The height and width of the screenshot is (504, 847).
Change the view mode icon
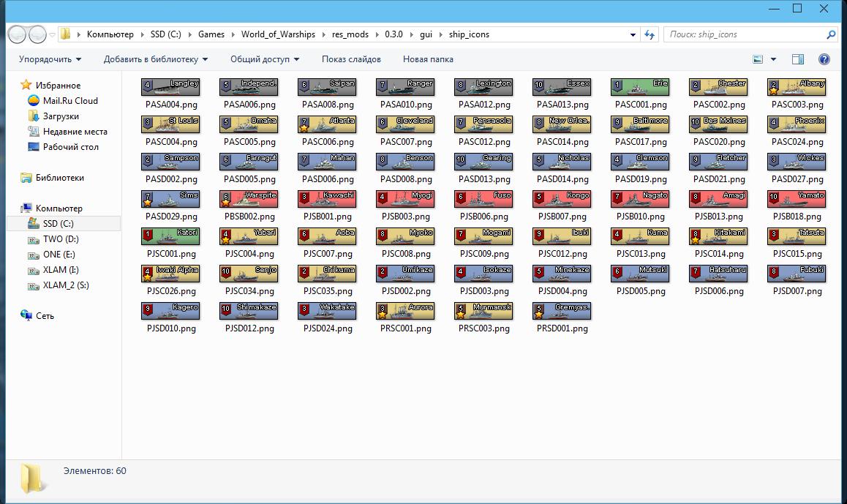758,59
